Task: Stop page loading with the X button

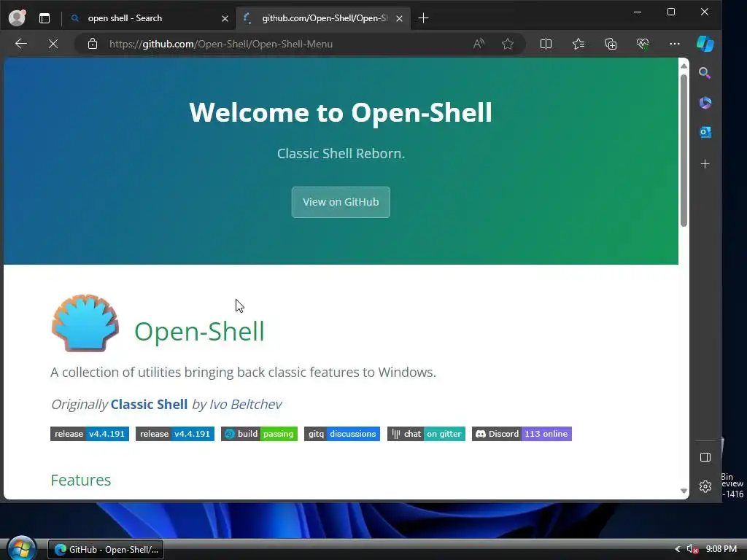Action: click(x=53, y=44)
